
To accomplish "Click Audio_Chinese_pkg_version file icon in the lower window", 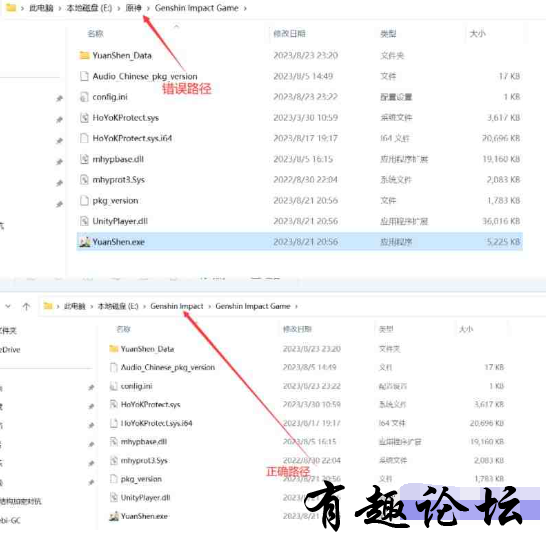I will click(x=114, y=367).
